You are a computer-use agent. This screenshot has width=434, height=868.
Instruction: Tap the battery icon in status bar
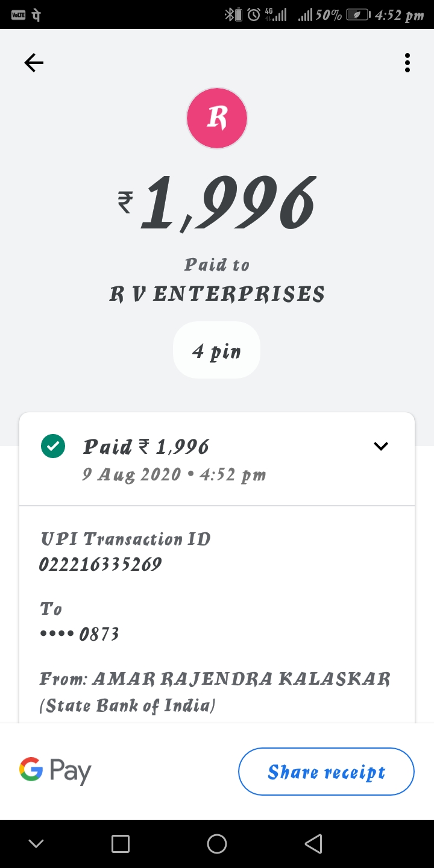point(358,14)
